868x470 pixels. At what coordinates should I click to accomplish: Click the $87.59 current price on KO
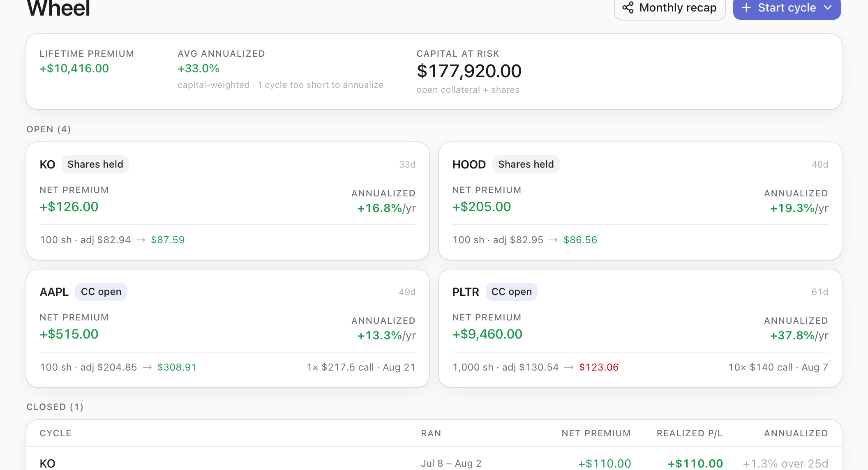(168, 240)
